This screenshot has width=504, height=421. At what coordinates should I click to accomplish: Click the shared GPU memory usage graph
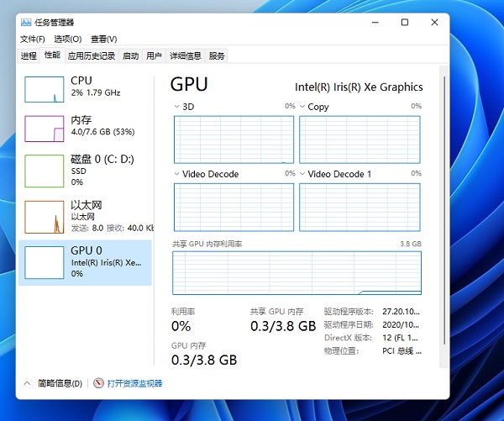(297, 272)
